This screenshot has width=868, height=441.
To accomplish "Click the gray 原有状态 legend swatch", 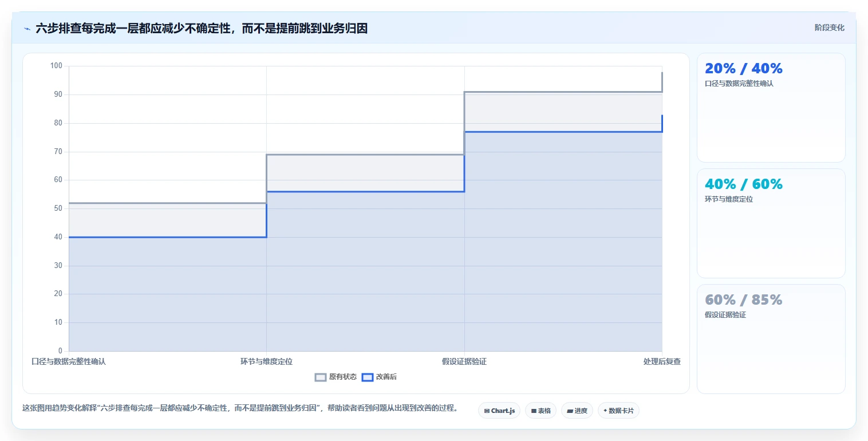I will [x=321, y=377].
